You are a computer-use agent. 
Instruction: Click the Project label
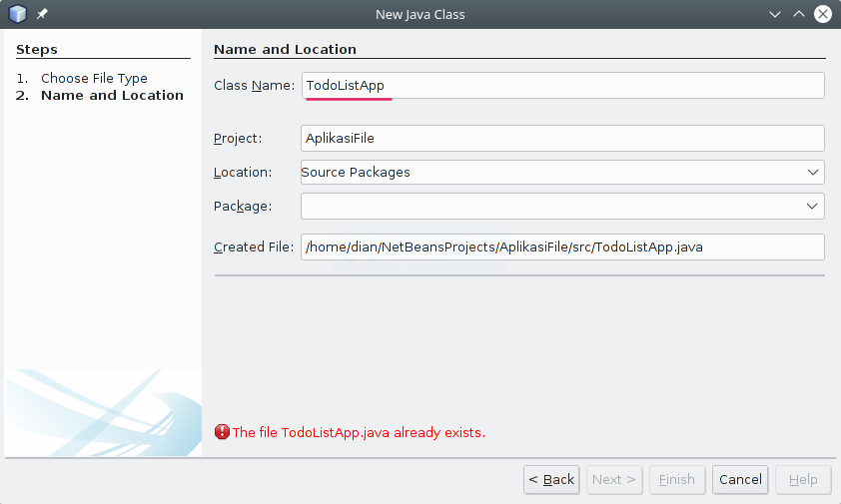click(x=238, y=139)
